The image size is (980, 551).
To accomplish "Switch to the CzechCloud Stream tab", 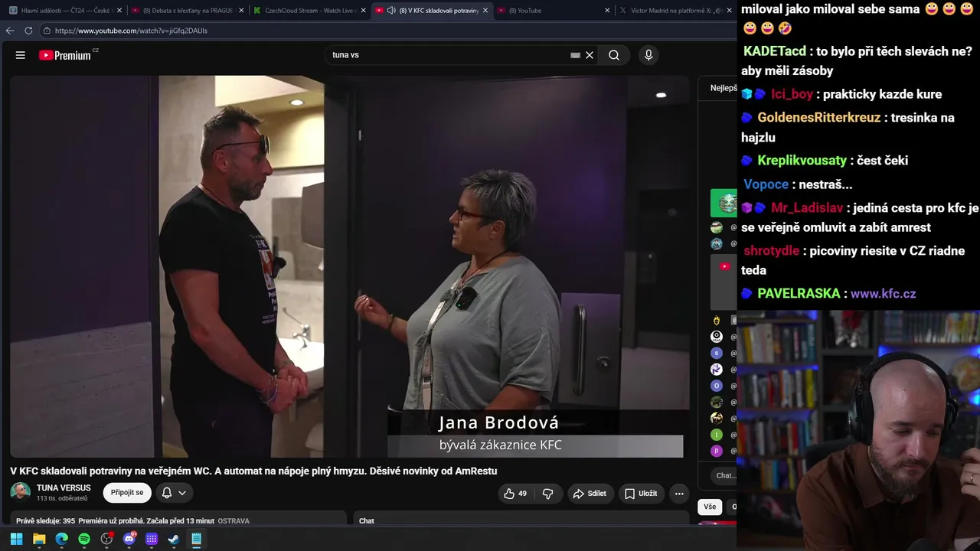I will [x=310, y=11].
